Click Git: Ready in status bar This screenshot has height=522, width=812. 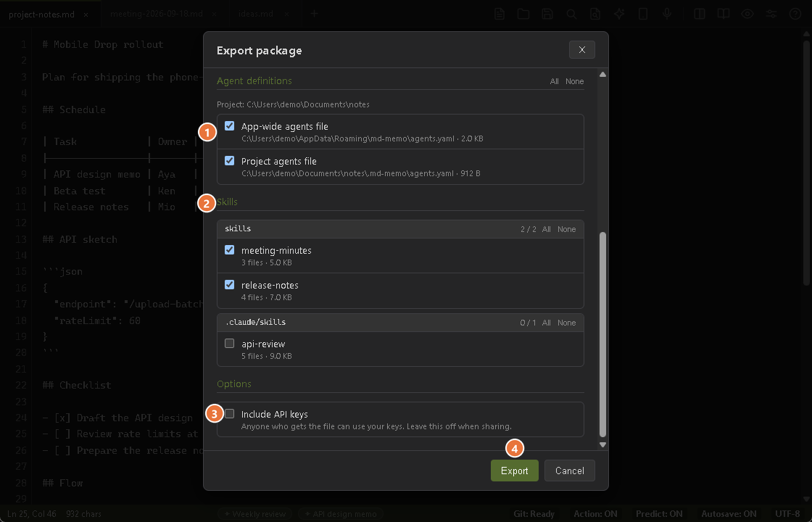[534, 514]
